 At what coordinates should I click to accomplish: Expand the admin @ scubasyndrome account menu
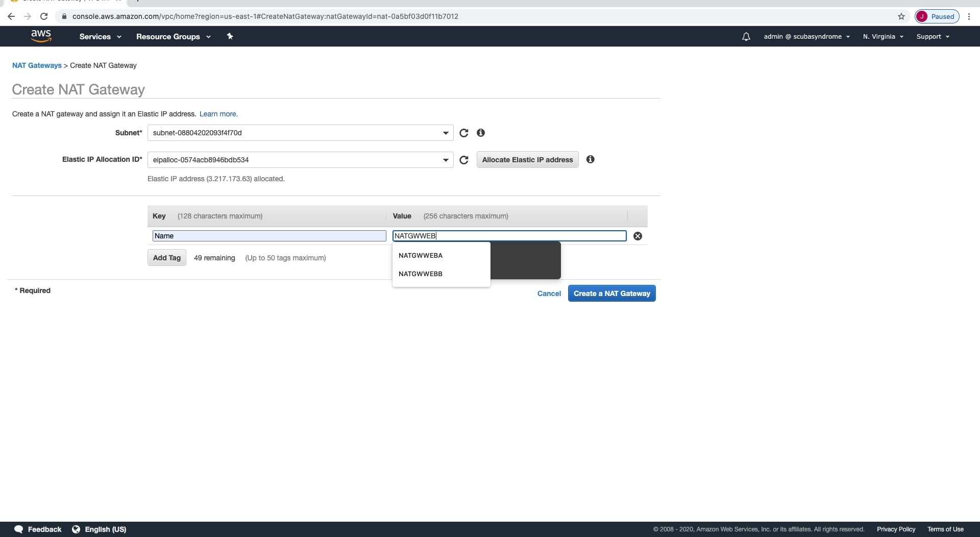pyautogui.click(x=806, y=37)
